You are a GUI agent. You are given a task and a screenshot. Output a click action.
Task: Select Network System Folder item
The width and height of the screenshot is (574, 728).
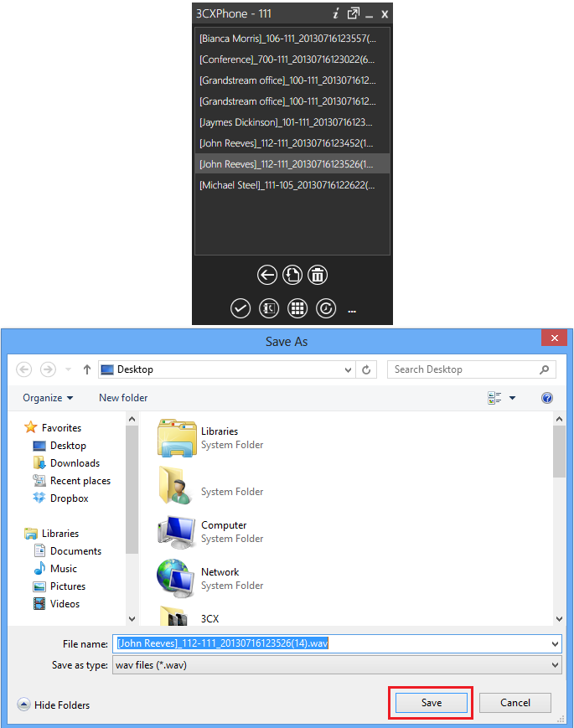point(210,579)
